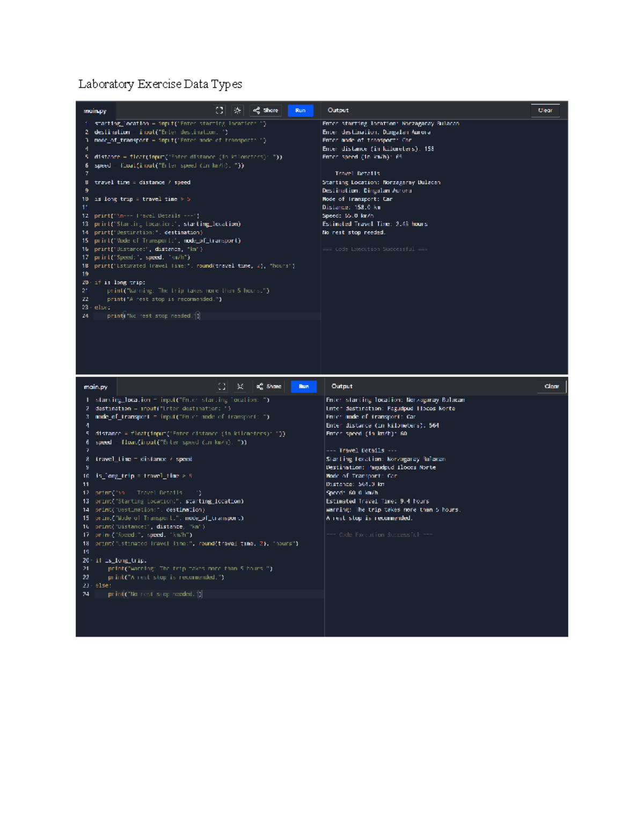The image size is (644, 834).
Task: Toggle the sun theme icon in top editor
Action: click(237, 111)
